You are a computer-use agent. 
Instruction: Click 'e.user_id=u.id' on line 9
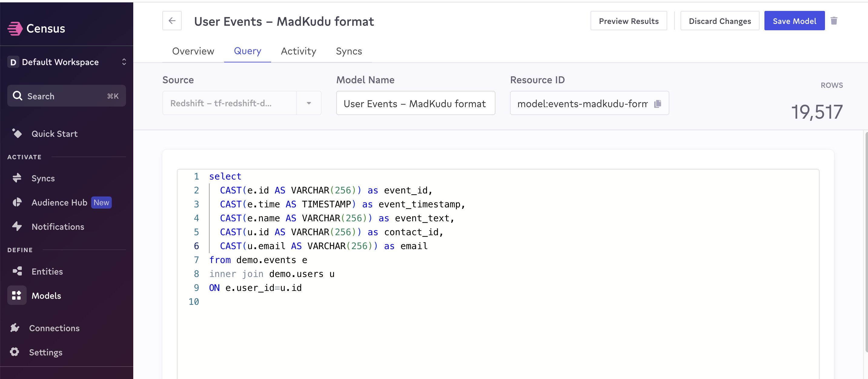tap(263, 288)
